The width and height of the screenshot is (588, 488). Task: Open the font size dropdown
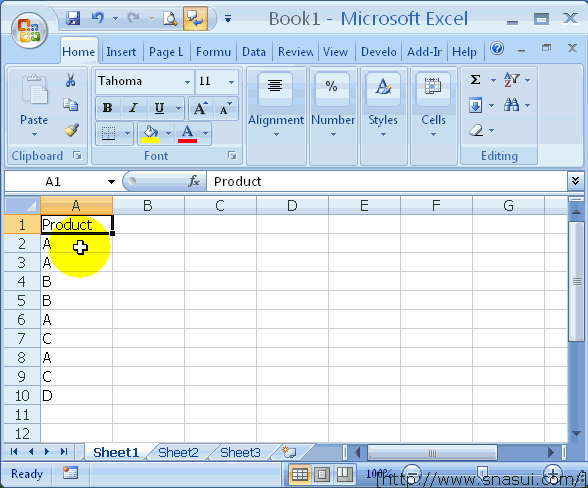[231, 82]
